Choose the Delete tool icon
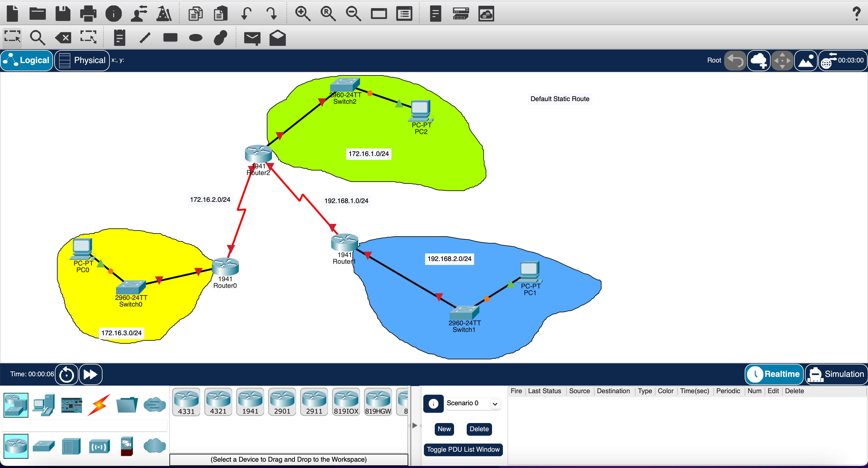868x468 pixels. coord(63,37)
